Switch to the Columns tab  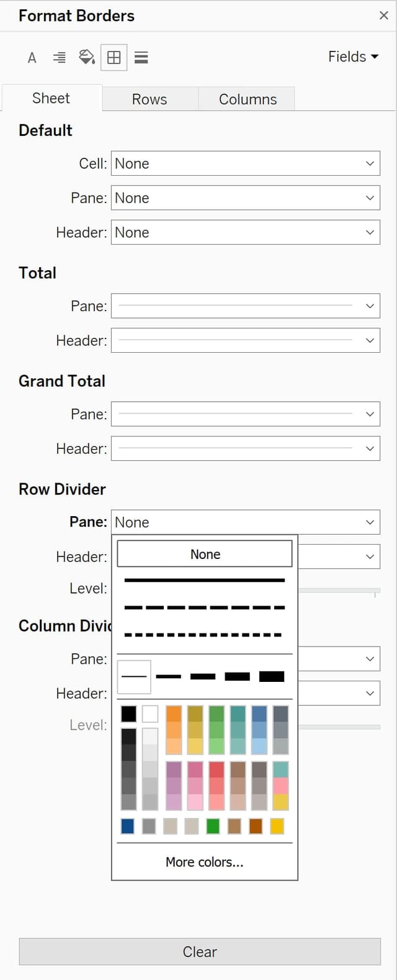[x=247, y=98]
